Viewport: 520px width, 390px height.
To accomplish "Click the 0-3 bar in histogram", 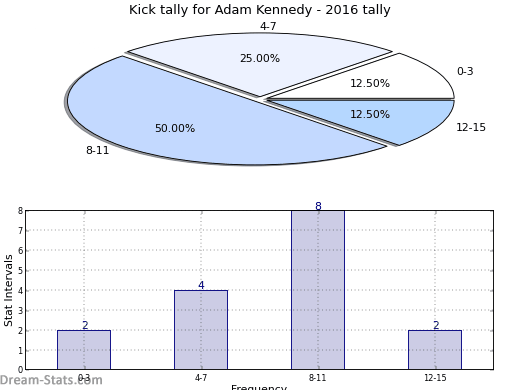I will pyautogui.click(x=84, y=350).
